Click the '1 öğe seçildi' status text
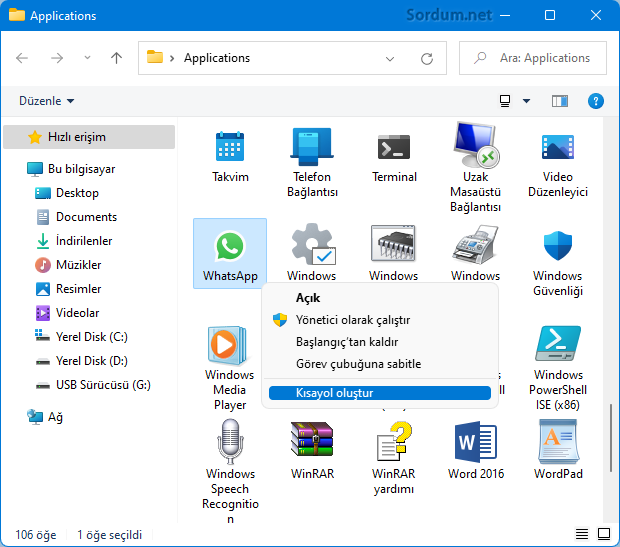 coord(110,535)
